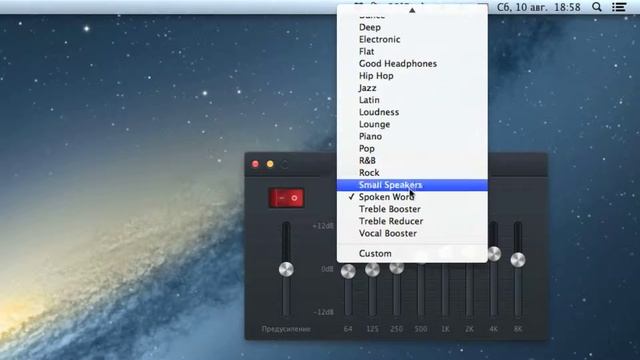Choose the highlighted Small Speakers preset
640x360 pixels.
click(x=412, y=185)
